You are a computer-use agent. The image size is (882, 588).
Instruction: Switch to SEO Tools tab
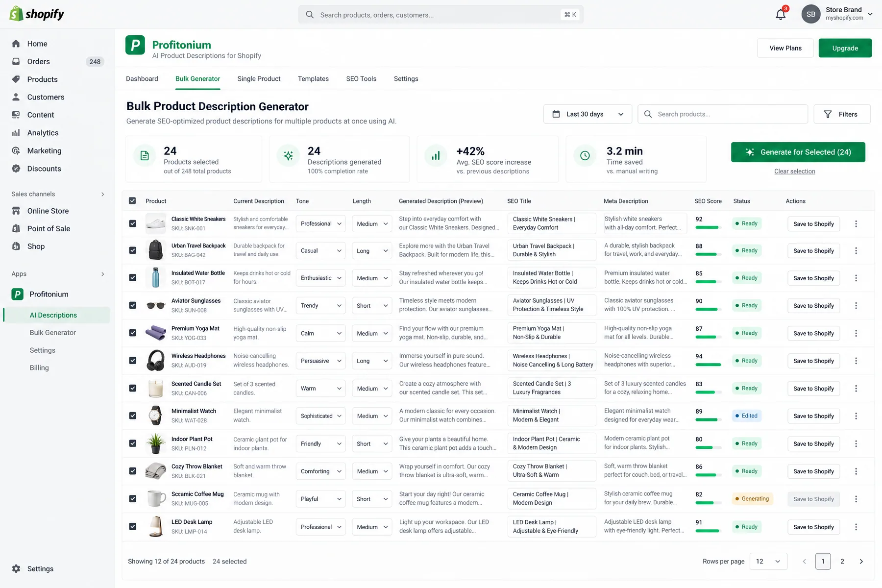pos(361,79)
